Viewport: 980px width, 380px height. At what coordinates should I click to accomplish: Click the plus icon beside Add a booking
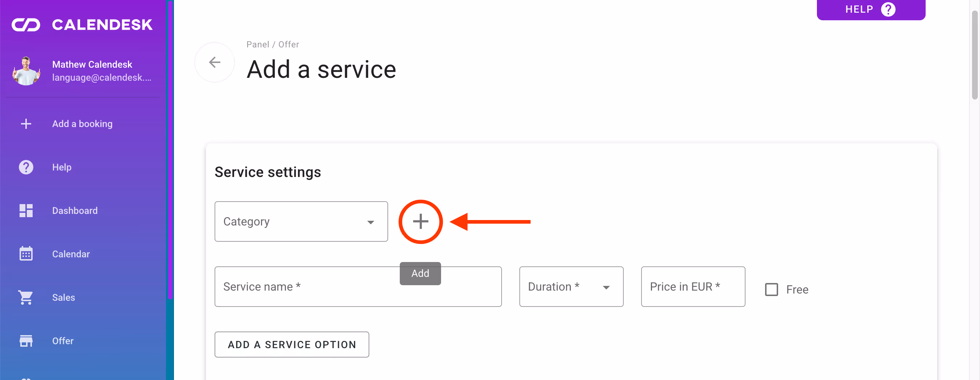[x=26, y=124]
